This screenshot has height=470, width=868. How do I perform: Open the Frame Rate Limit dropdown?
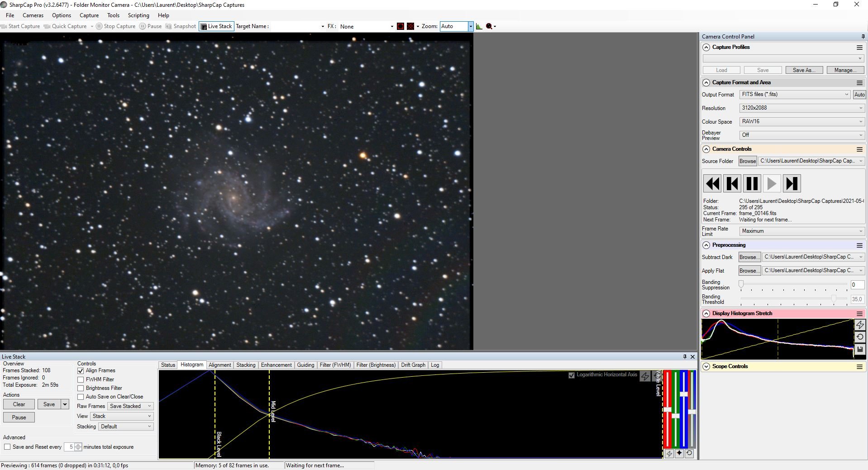[802, 231]
